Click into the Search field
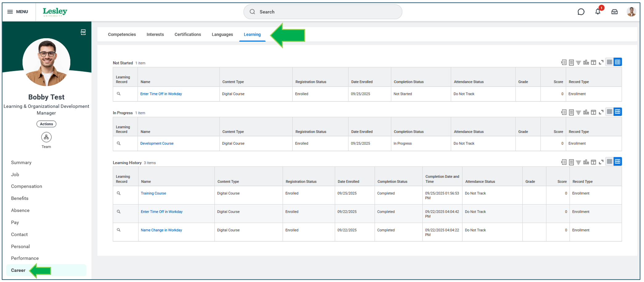 click(x=323, y=12)
